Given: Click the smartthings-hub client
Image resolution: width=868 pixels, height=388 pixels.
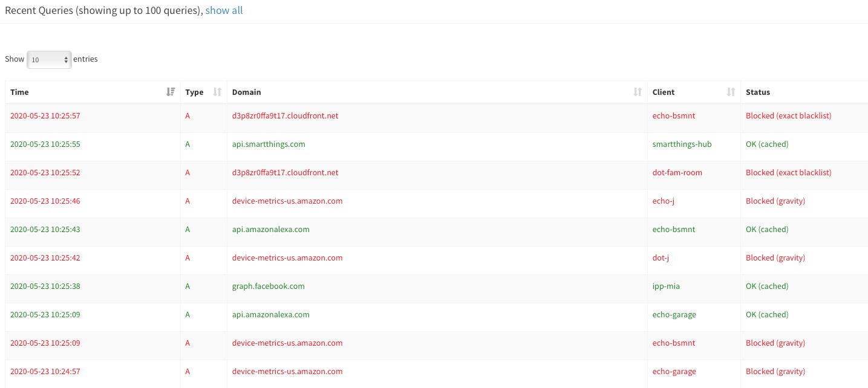Looking at the screenshot, I should [x=682, y=144].
